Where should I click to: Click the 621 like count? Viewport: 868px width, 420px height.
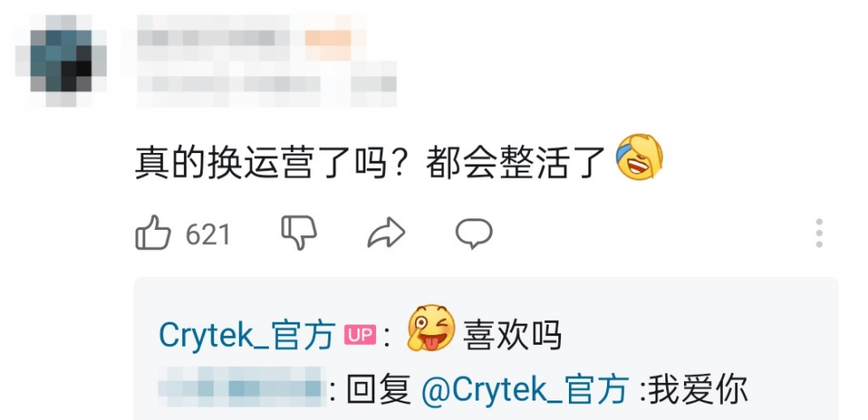208,234
